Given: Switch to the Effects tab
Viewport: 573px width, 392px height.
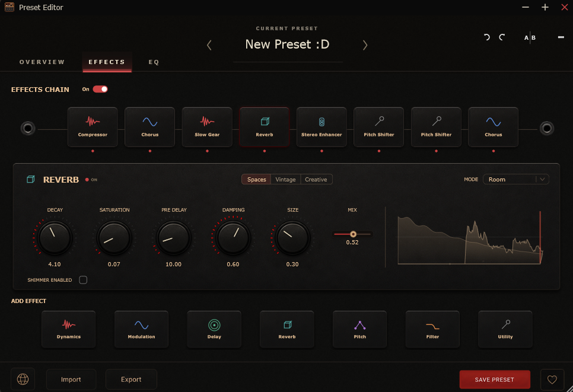Looking at the screenshot, I should click(107, 62).
